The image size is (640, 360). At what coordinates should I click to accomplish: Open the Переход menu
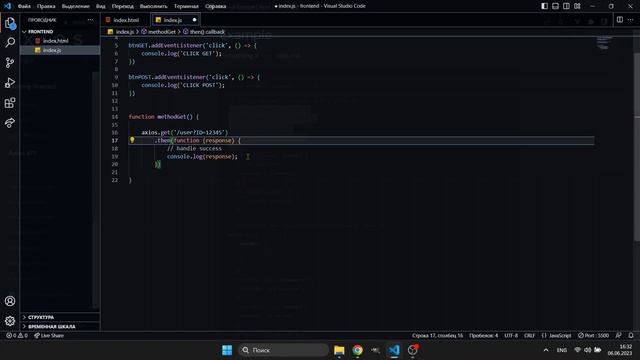(122, 6)
